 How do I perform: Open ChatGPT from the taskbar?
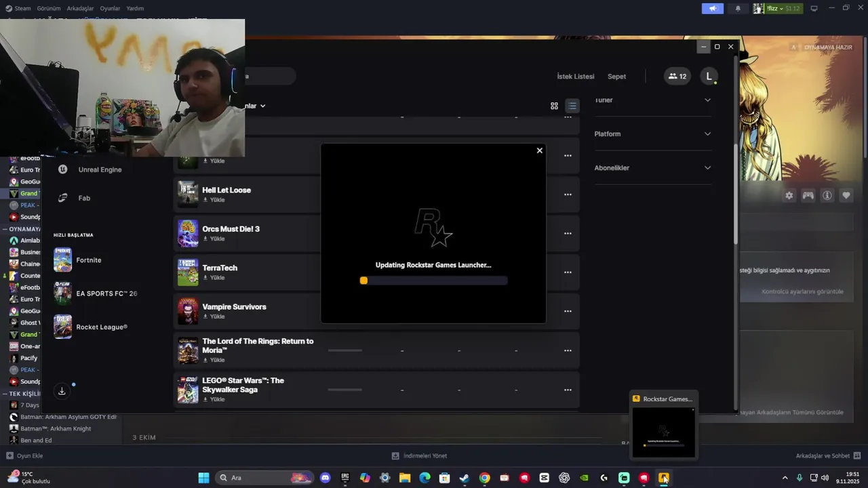point(564,478)
